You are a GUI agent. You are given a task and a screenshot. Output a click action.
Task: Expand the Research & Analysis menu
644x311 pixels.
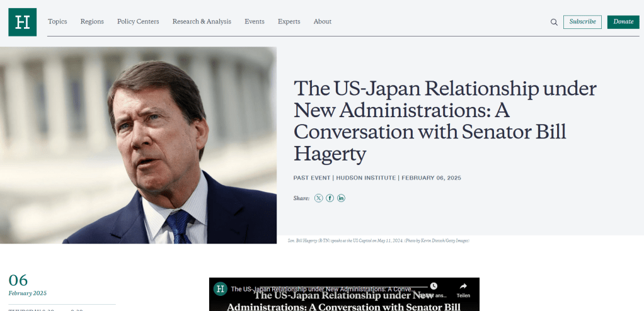202,22
